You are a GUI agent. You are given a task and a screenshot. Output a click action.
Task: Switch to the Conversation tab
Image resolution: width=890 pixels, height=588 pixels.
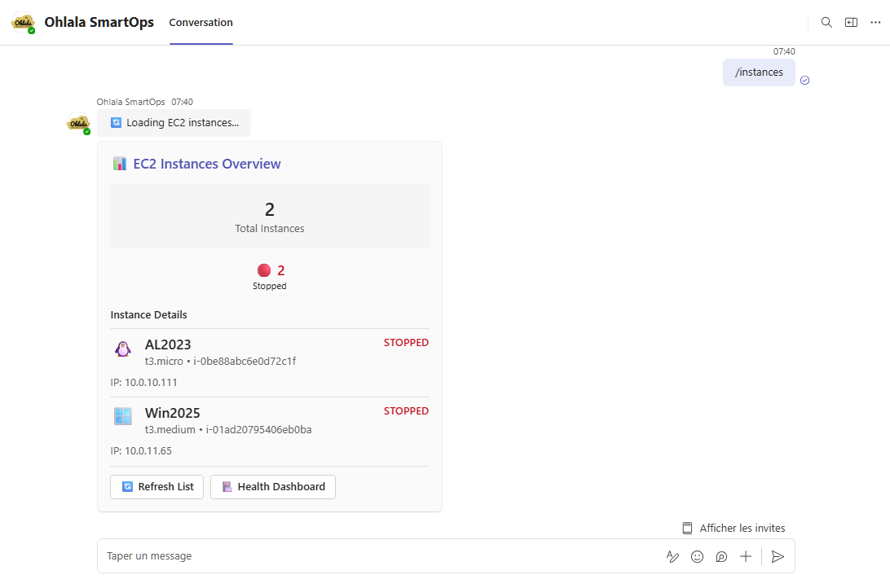200,22
